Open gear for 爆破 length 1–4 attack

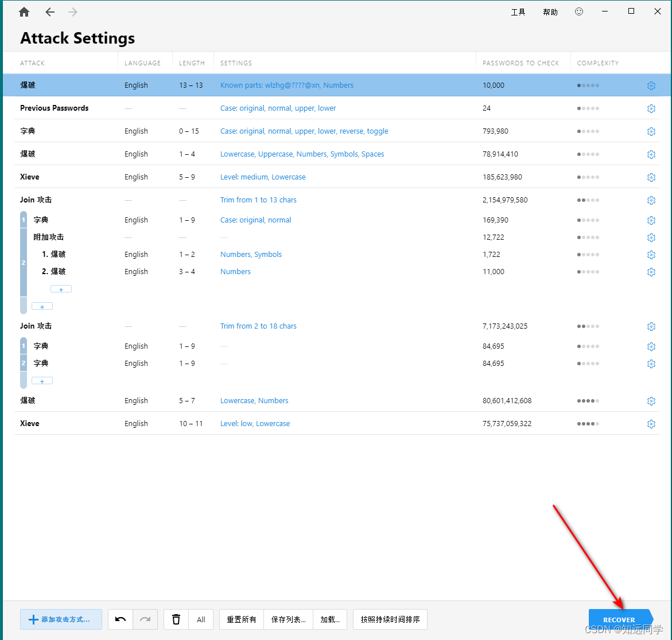pyautogui.click(x=651, y=154)
